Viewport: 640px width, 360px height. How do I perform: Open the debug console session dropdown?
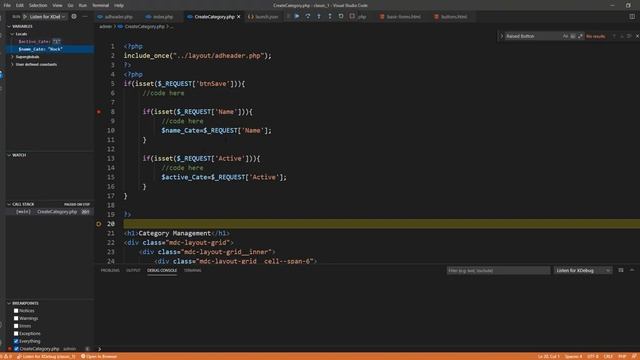tap(583, 271)
